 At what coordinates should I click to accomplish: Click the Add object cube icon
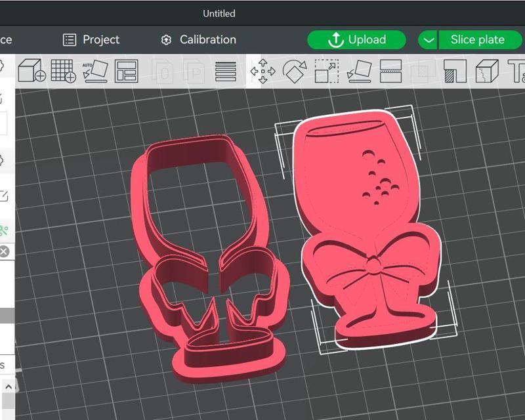coord(31,71)
